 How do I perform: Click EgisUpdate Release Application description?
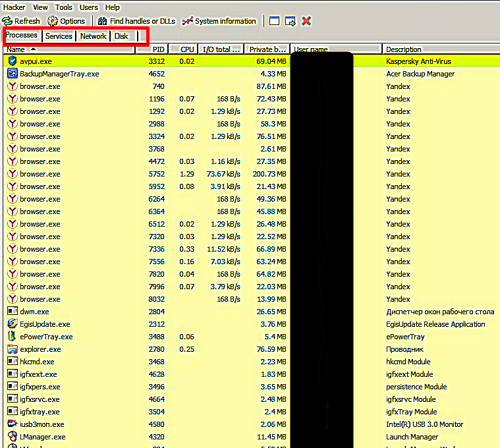pos(435,324)
